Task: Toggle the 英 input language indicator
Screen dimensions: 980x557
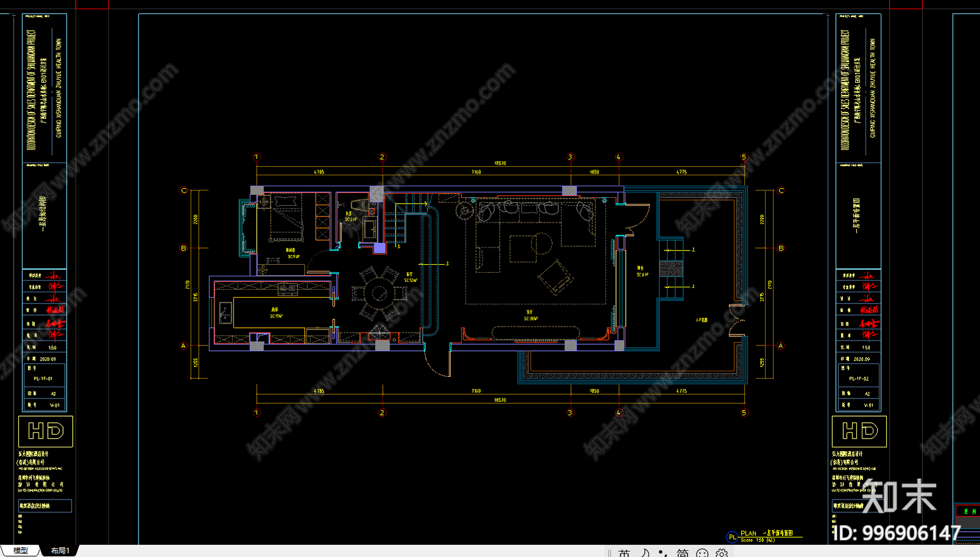Action: (624, 553)
